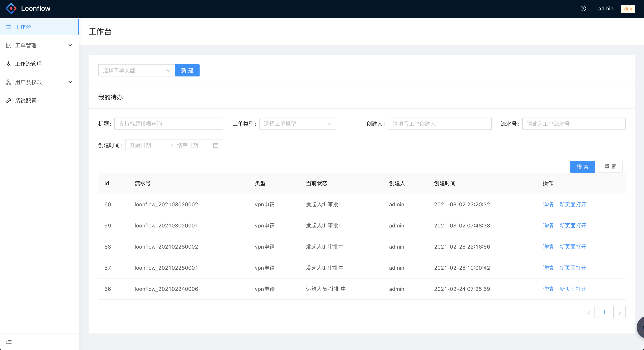Open ticket 56 in new page
The image size is (644, 350).
(x=573, y=289)
